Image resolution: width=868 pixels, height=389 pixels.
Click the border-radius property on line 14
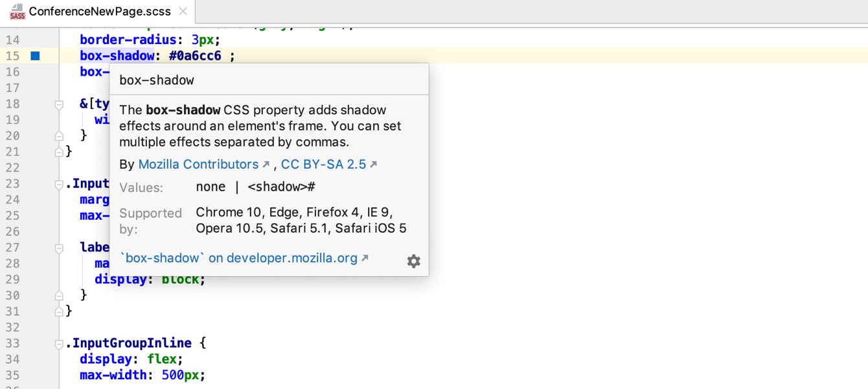(128, 40)
